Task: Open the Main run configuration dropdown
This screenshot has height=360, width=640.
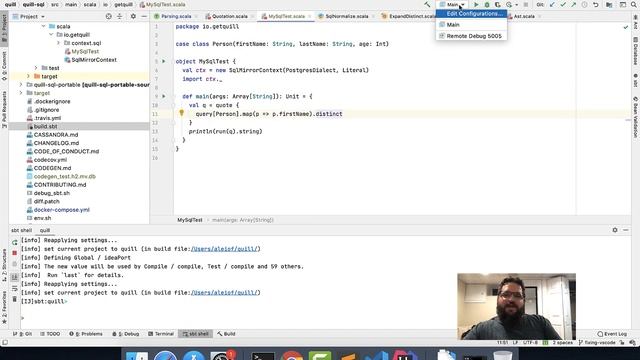Action: click(452, 4)
